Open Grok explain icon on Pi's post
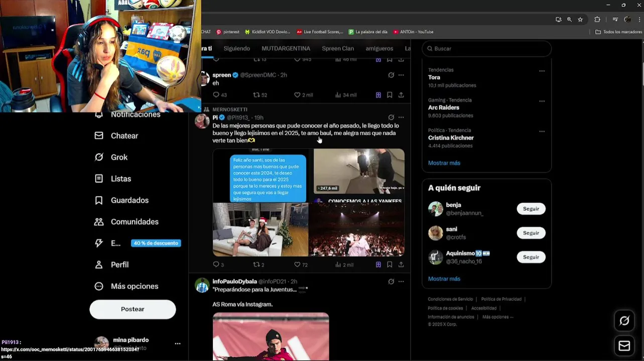 (391, 118)
